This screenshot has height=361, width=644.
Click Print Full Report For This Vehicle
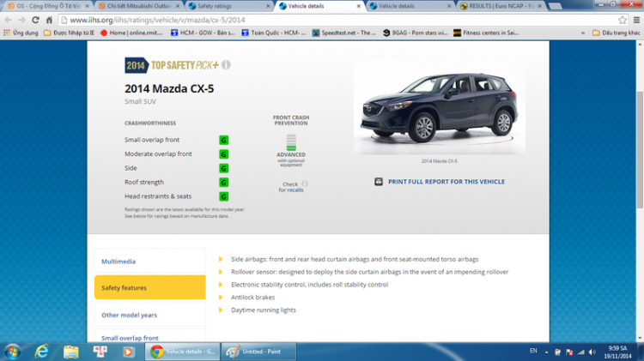coord(447,182)
